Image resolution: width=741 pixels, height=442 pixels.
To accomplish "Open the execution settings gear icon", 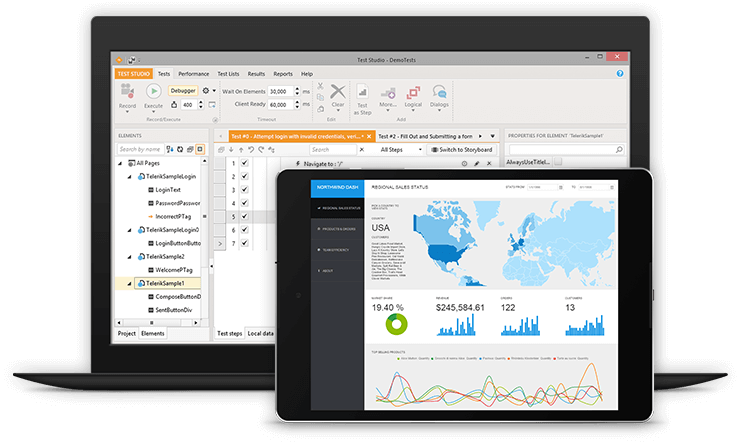I will 206,90.
